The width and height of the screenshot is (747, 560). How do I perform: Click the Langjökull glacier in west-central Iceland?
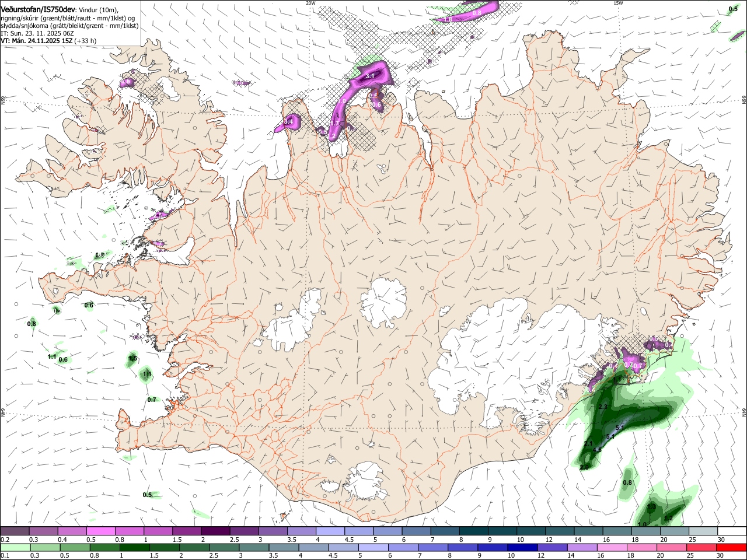coord(293,324)
